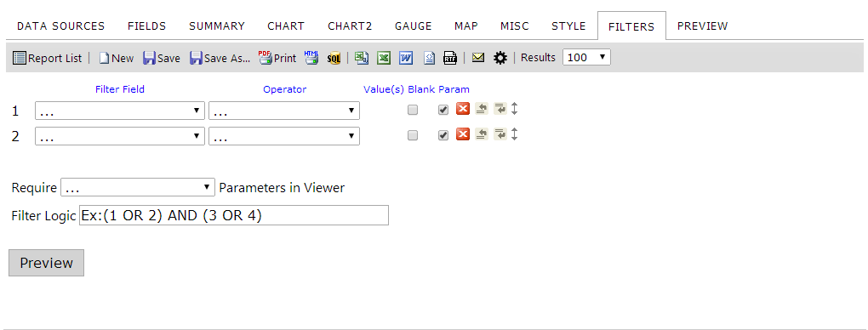
Task: Delete filter row 2 with red X
Action: [x=463, y=134]
